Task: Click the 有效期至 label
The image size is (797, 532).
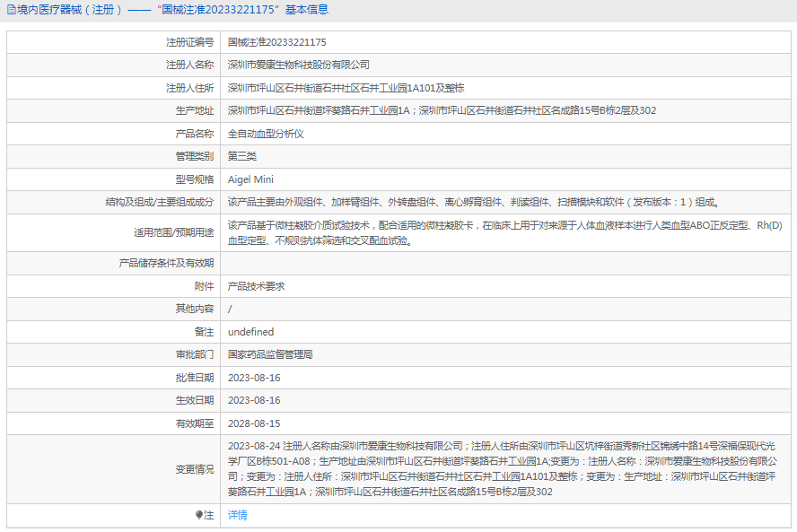Action: 195,423
